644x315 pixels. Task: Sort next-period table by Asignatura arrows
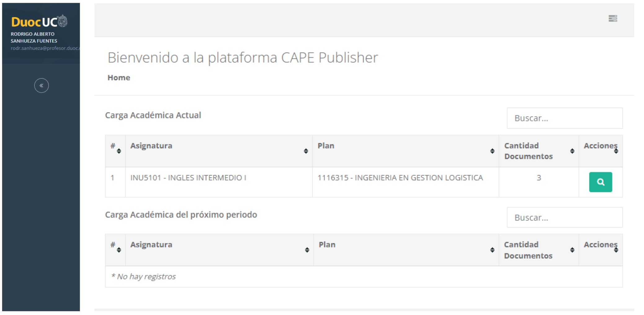(x=307, y=250)
